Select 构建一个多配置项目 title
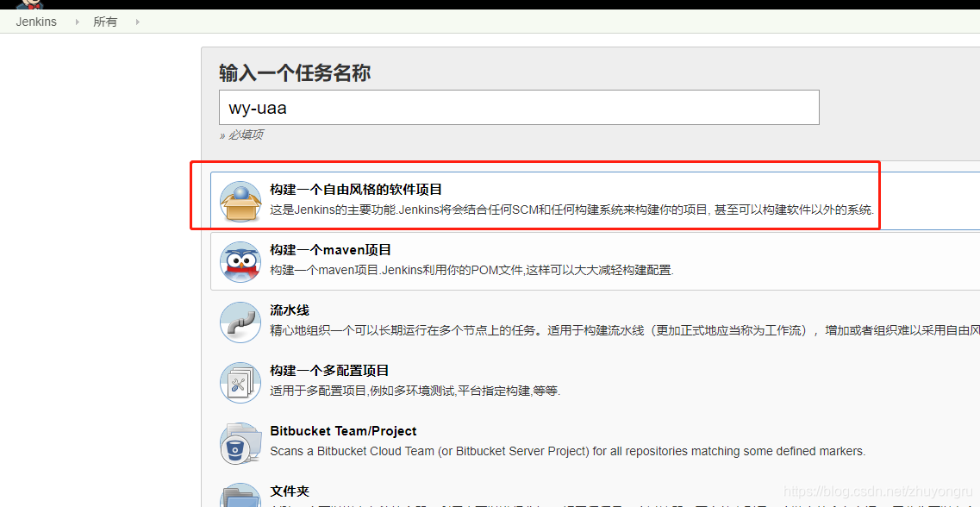This screenshot has width=980, height=507. pos(329,371)
